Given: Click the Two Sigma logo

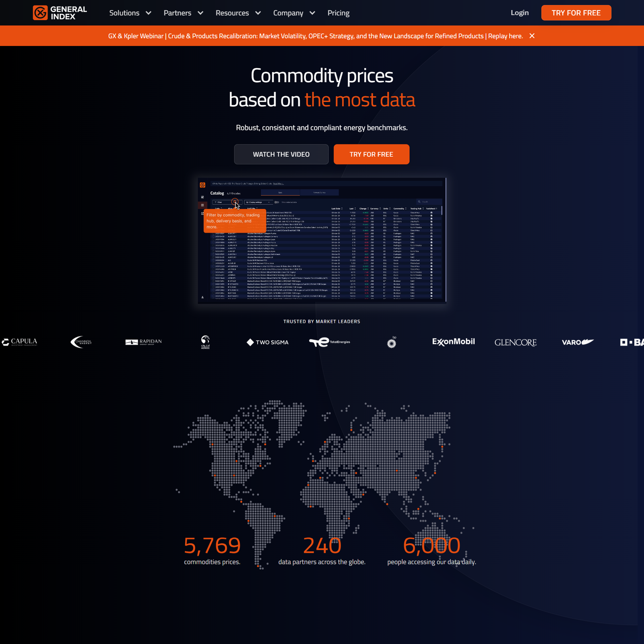Looking at the screenshot, I should [268, 342].
